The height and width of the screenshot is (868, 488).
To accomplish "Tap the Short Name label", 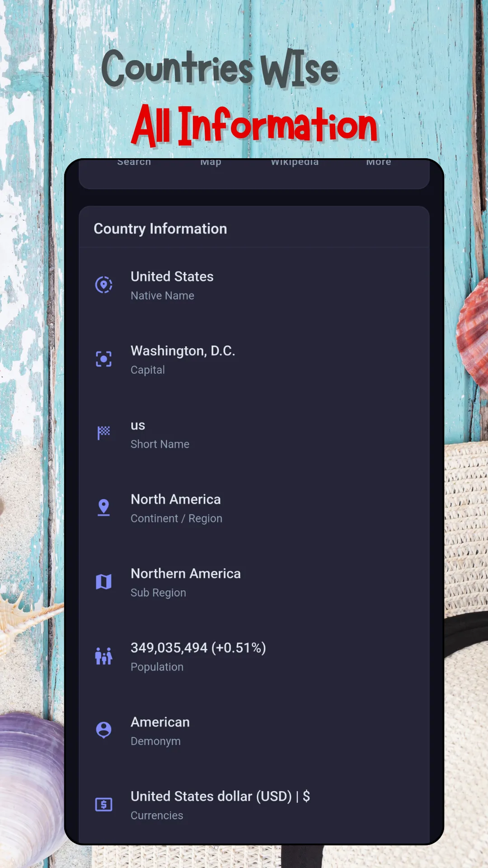I will point(160,444).
